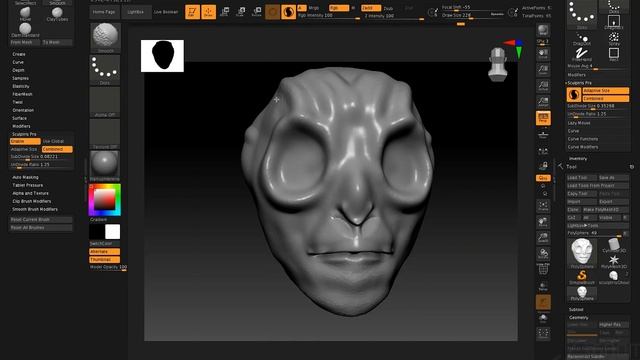This screenshot has width=640, height=360.
Task: Click the From Mesh button
Action: 25,42
